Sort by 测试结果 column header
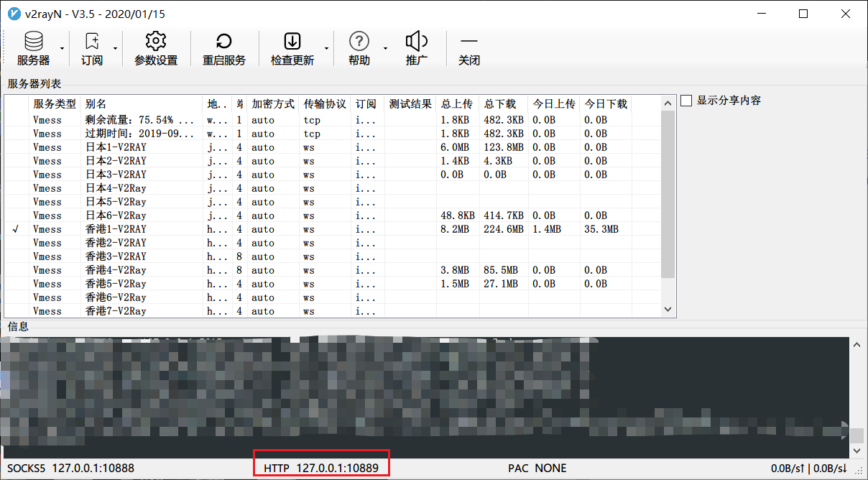The height and width of the screenshot is (480, 868). click(410, 104)
